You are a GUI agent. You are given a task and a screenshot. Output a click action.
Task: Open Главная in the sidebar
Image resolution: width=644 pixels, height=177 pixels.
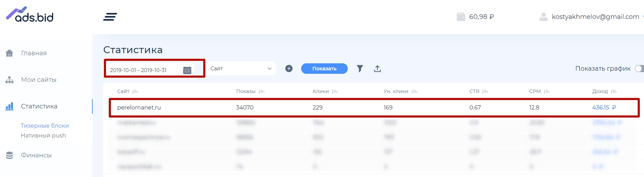pyautogui.click(x=34, y=53)
